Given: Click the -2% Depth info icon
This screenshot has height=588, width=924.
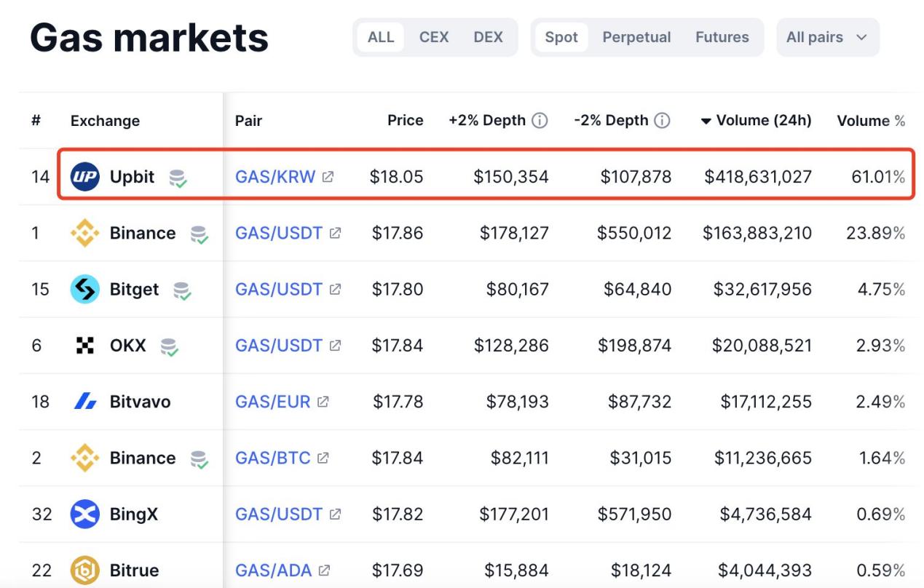Looking at the screenshot, I should click(x=662, y=121).
